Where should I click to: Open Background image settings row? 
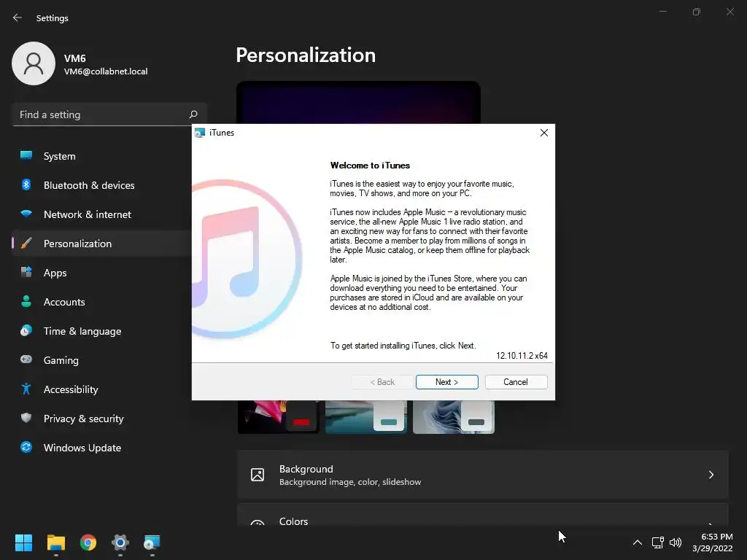coord(483,475)
